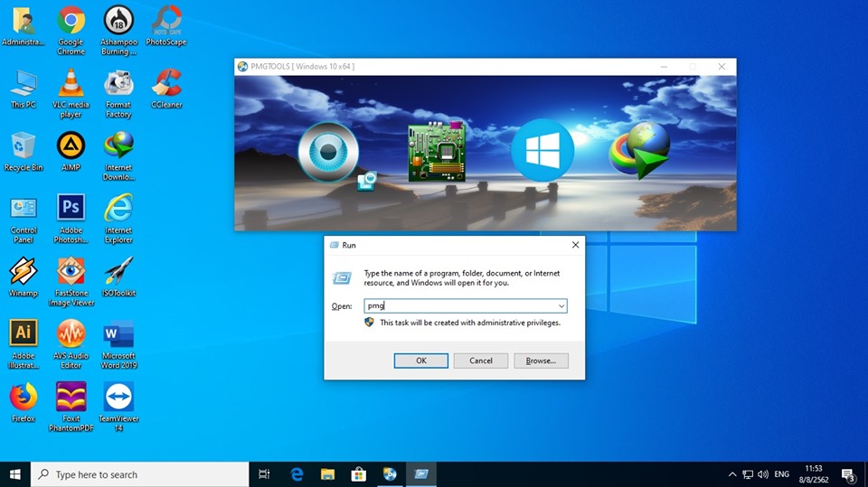Open the Windows Start menu
The width and height of the screenshot is (868, 487).
(15, 474)
